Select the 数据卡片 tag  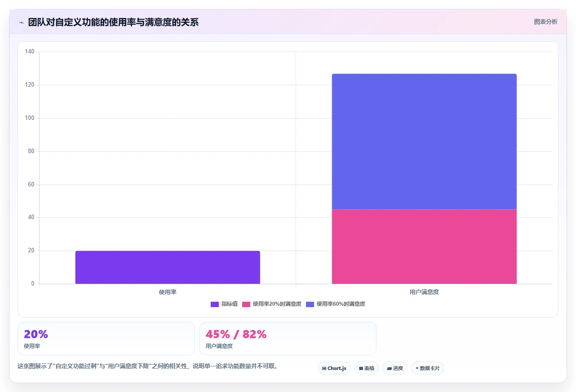tap(428, 368)
